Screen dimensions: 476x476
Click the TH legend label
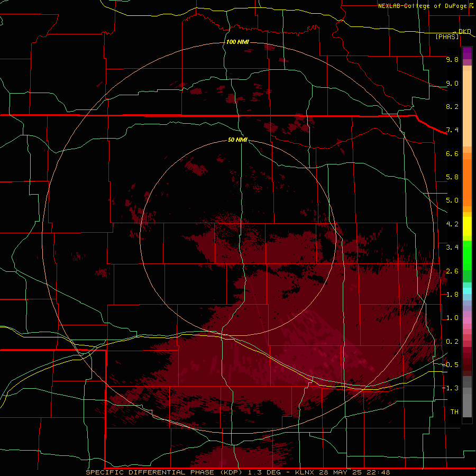click(x=454, y=412)
